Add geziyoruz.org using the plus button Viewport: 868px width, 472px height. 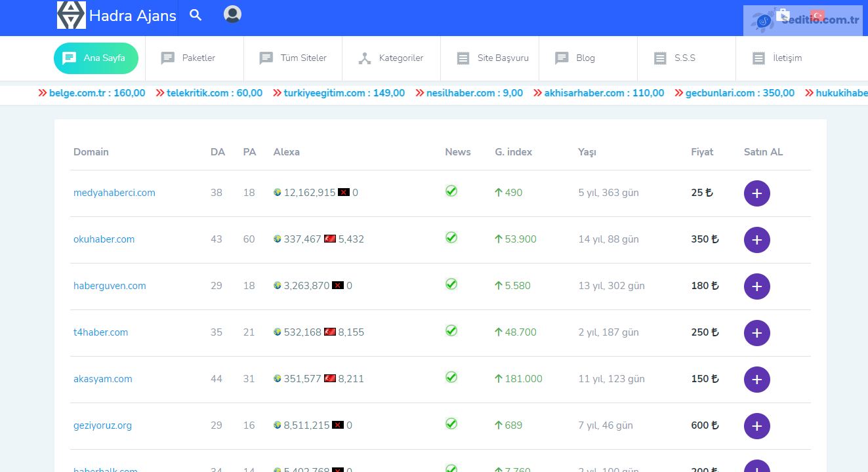[756, 426]
